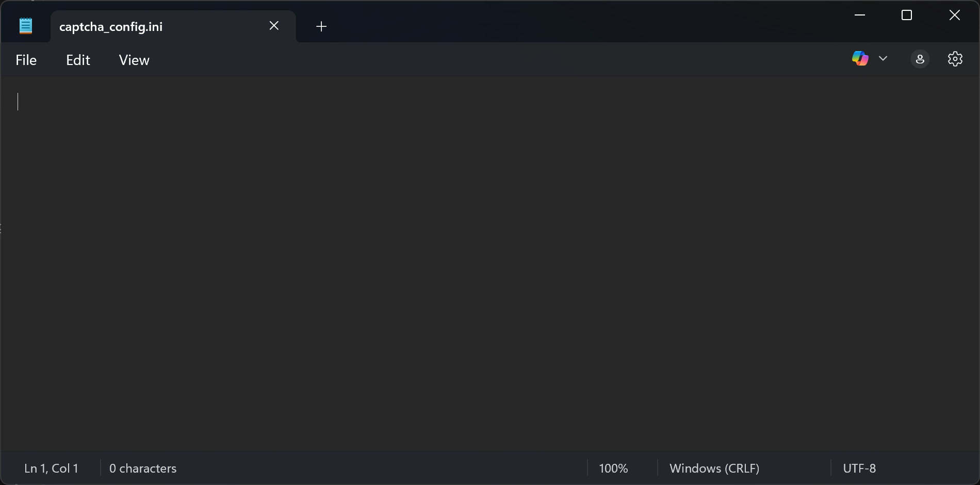Expand the Copilot dropdown chevron
Viewport: 980px width, 485px height.
click(x=883, y=59)
